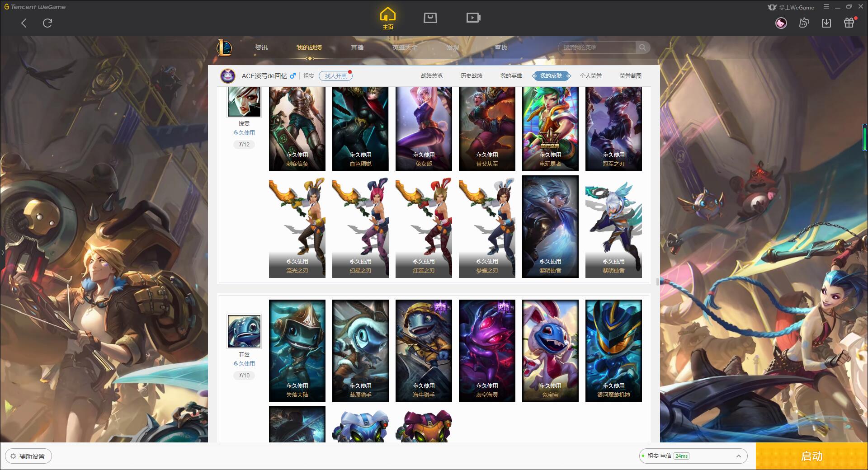Open the 流光之刃 chroma card

(297, 227)
